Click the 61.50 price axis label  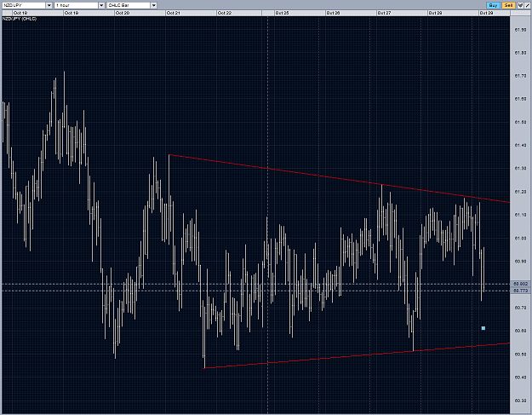point(520,122)
